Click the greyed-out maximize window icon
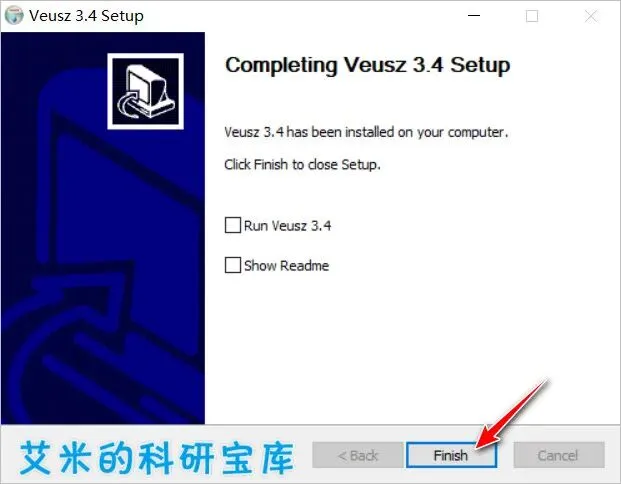Screen dimensions: 621x484 tap(531, 16)
